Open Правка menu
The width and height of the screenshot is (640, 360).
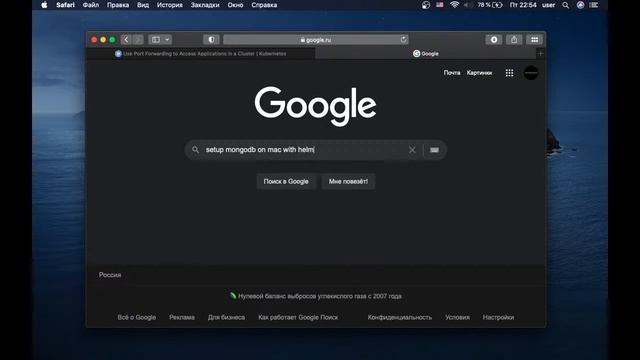click(118, 5)
